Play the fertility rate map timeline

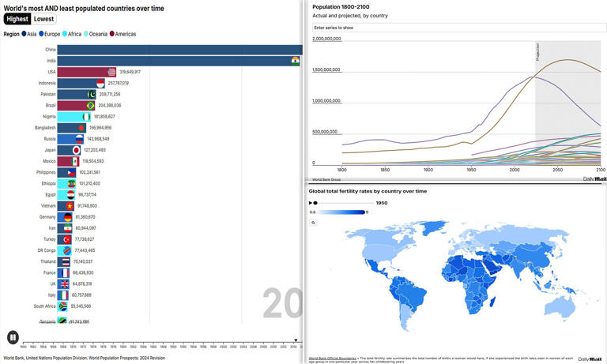tap(310, 203)
